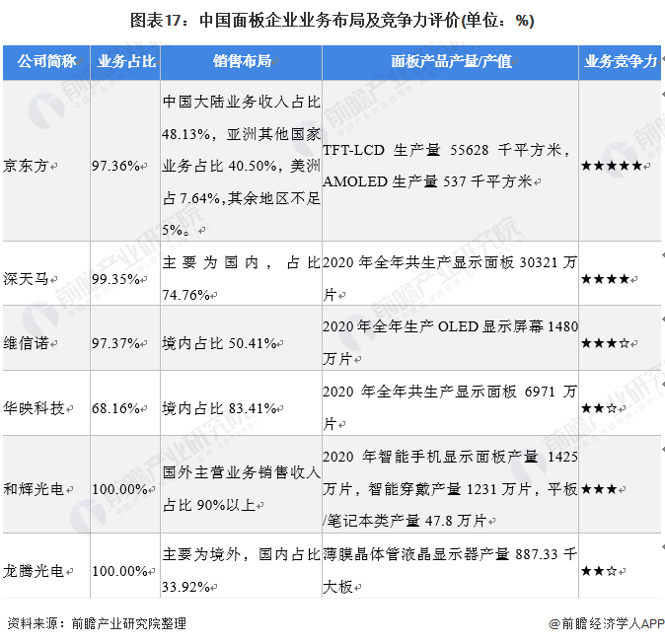
Task: Select the 业务竞争力 column header
Action: [x=620, y=62]
